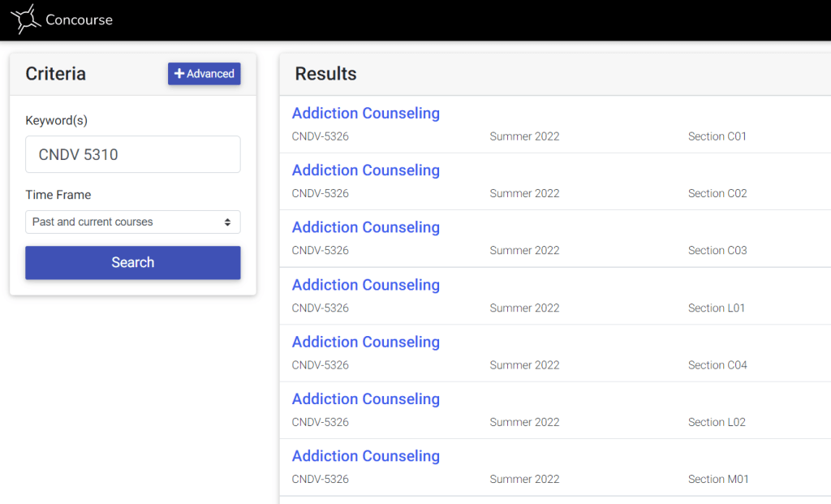Image resolution: width=831 pixels, height=504 pixels.
Task: Click CNDV-5326 code in Section C04 row
Action: click(x=321, y=365)
